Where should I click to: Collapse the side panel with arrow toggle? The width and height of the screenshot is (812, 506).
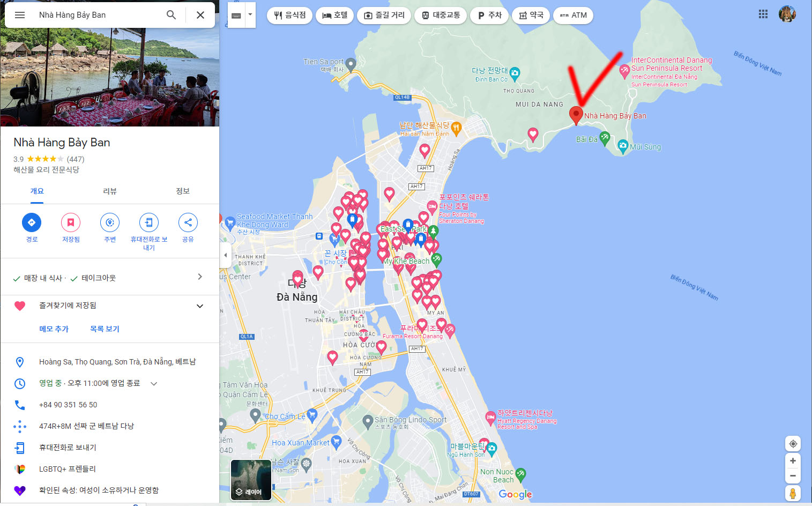point(226,255)
